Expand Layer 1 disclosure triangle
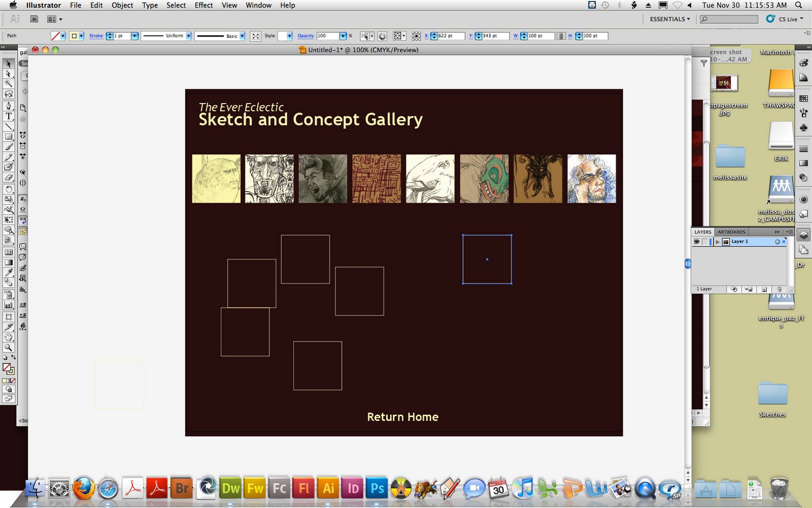The height and width of the screenshot is (508, 812). point(717,242)
